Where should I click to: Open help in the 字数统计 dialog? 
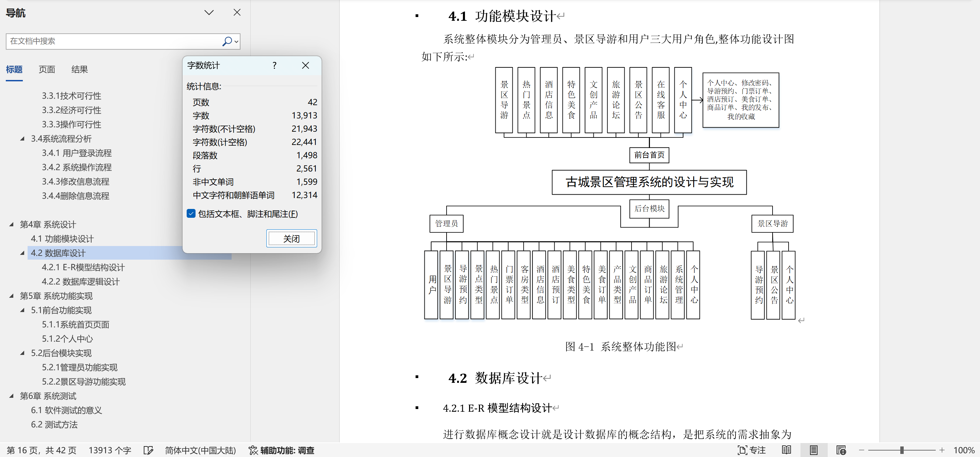(274, 65)
